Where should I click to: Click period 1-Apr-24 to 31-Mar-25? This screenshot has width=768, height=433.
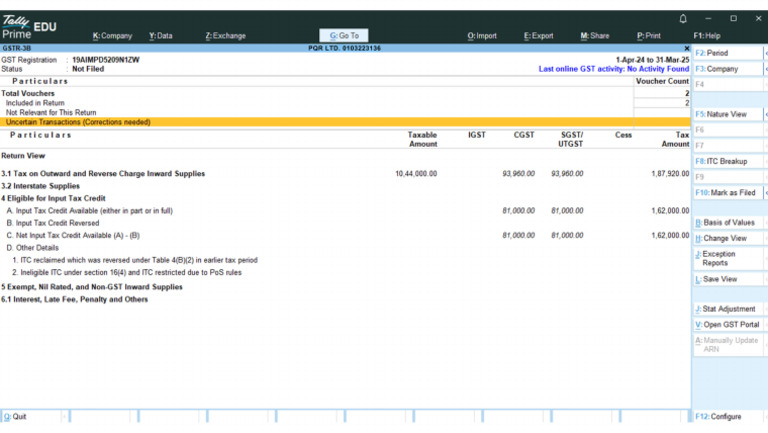point(652,60)
